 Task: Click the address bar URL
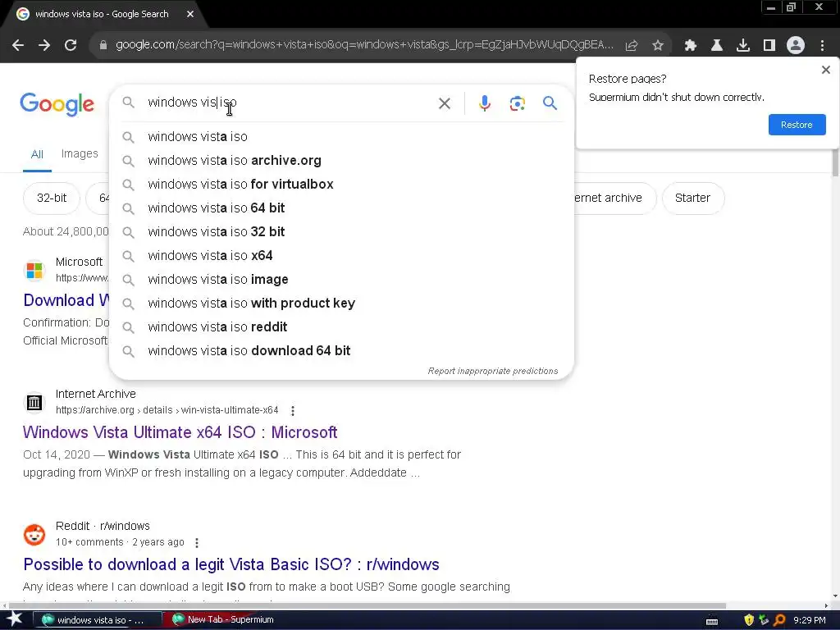(x=364, y=45)
